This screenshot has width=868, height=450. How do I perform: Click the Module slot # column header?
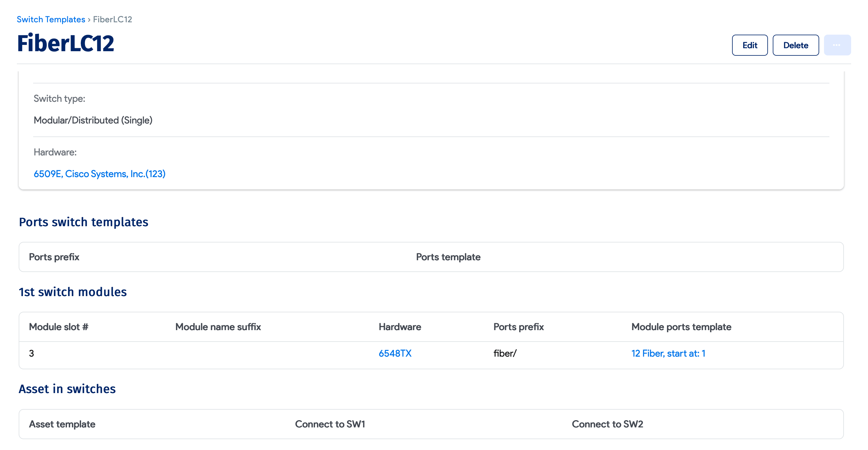coord(59,327)
